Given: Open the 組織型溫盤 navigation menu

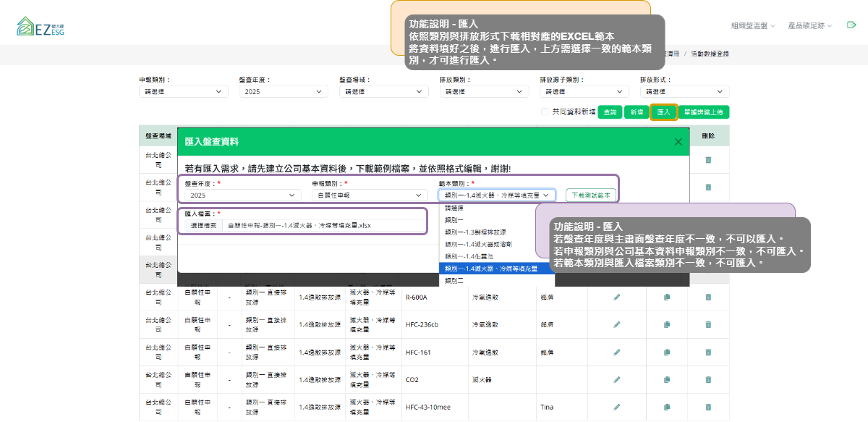Looking at the screenshot, I should [x=752, y=25].
